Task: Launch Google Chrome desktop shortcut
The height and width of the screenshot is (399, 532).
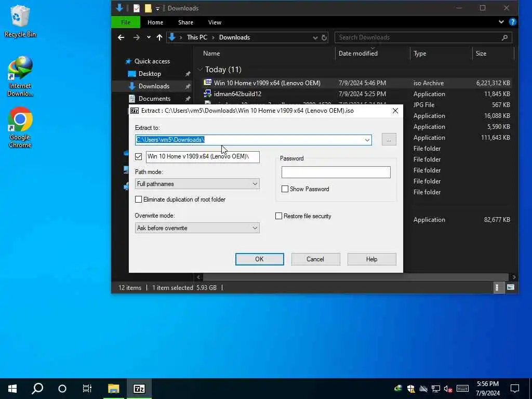Action: click(20, 128)
